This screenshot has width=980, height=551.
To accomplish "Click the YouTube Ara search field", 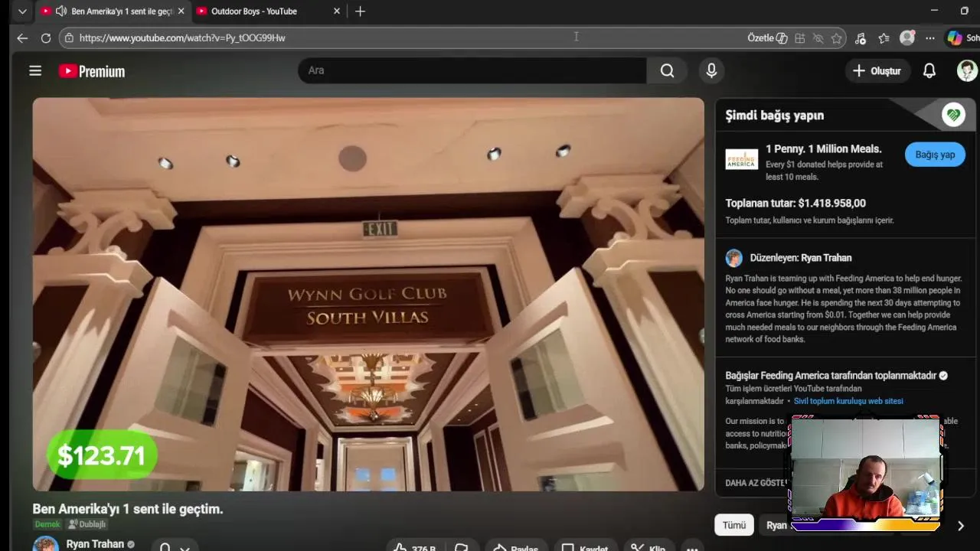I will tap(472, 70).
